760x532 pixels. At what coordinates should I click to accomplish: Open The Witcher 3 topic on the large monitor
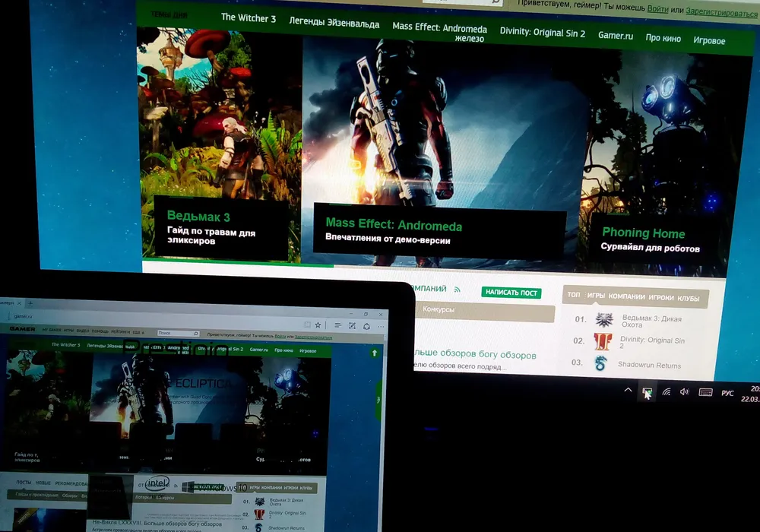pos(249,18)
